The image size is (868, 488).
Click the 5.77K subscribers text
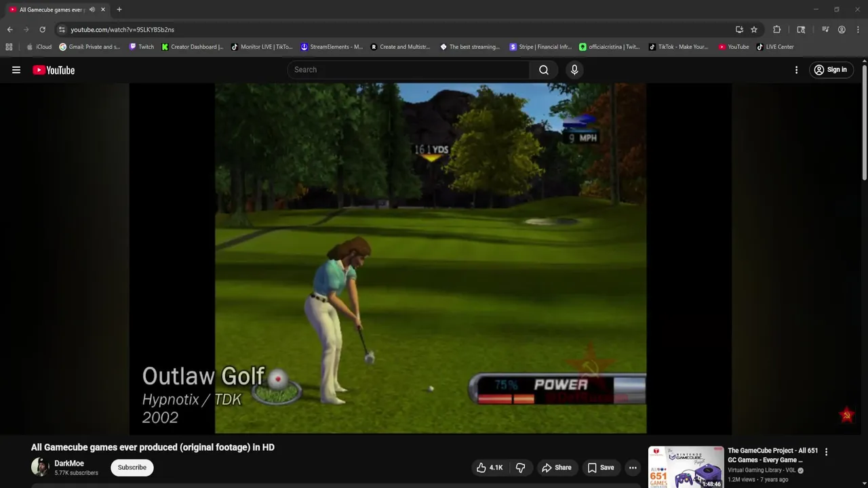click(x=76, y=473)
